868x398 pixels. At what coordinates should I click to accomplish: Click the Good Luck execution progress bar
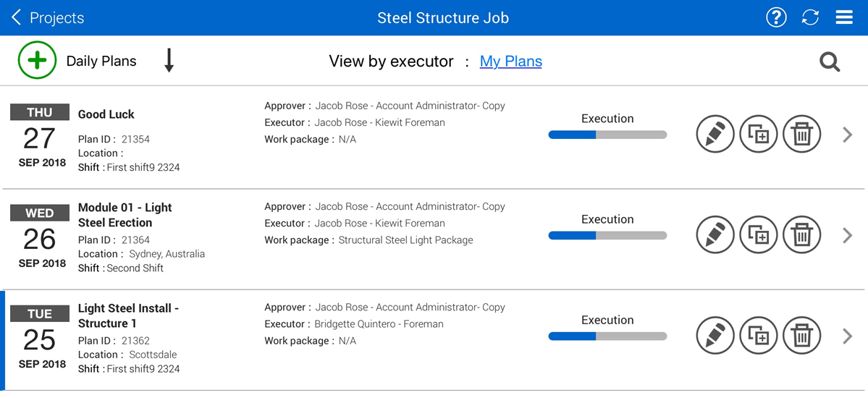(x=607, y=135)
